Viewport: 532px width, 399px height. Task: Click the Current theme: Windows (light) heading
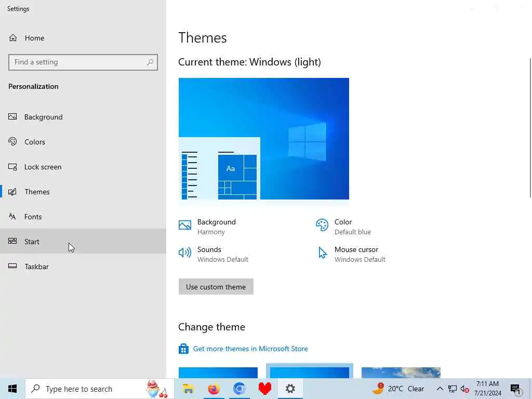point(249,62)
